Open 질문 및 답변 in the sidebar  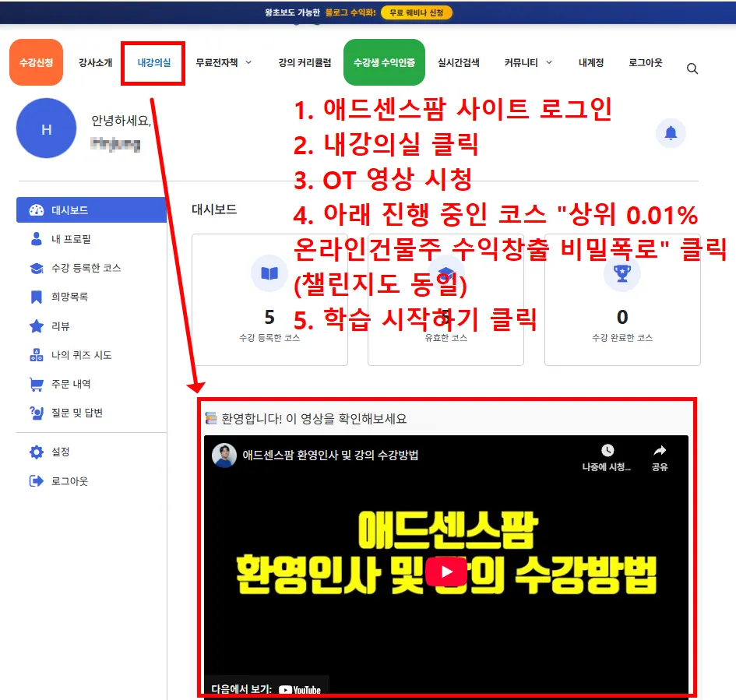point(77,413)
